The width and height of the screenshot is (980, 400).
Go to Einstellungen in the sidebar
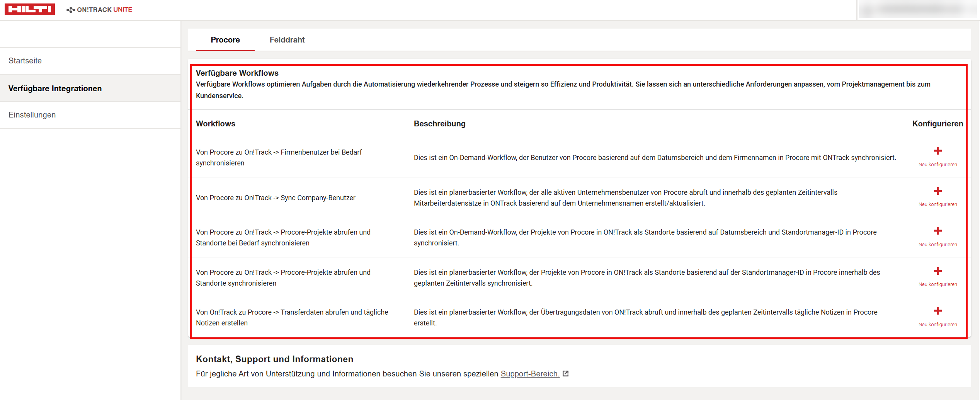click(32, 115)
